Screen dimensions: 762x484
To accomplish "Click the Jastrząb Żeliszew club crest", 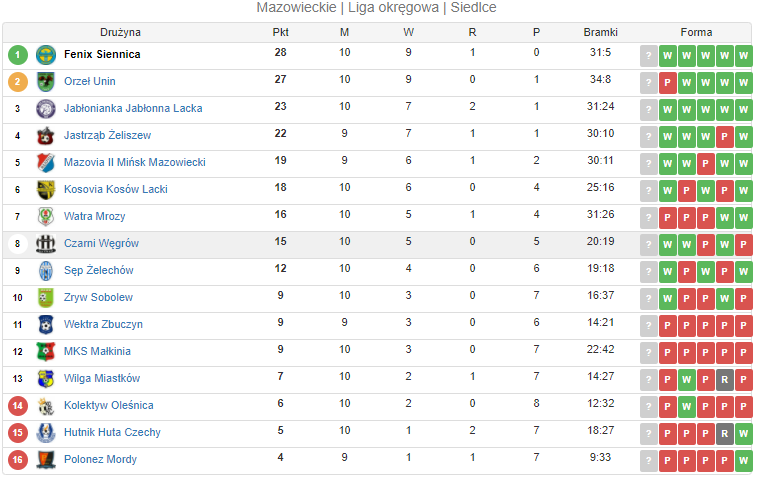I will click(x=46, y=136).
